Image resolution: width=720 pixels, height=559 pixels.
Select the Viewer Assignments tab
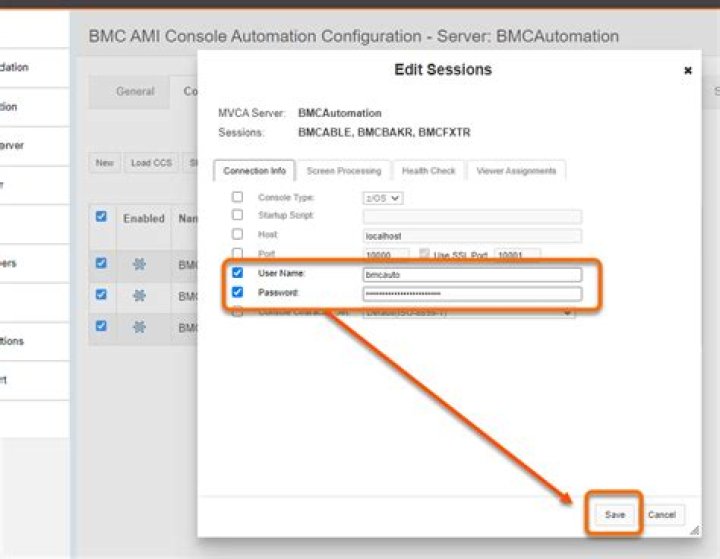[x=516, y=171]
